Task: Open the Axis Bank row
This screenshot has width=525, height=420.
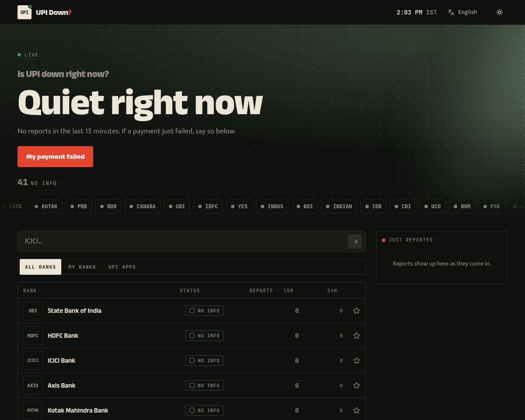Action: (192, 385)
